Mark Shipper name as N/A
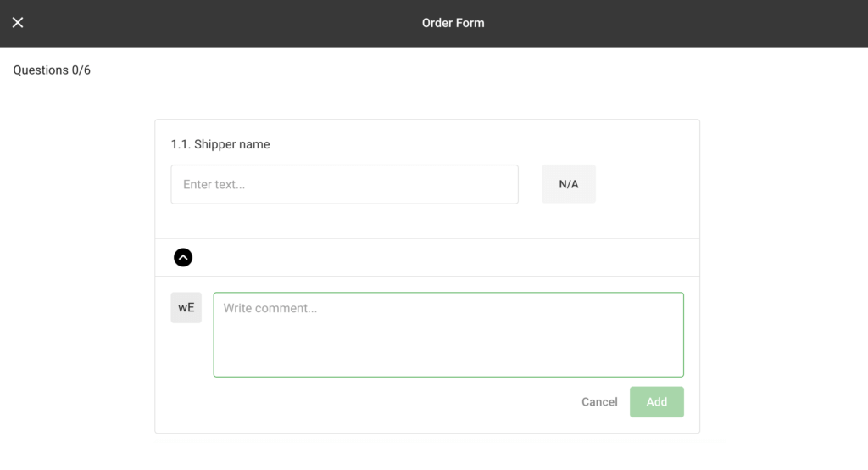 pos(568,184)
